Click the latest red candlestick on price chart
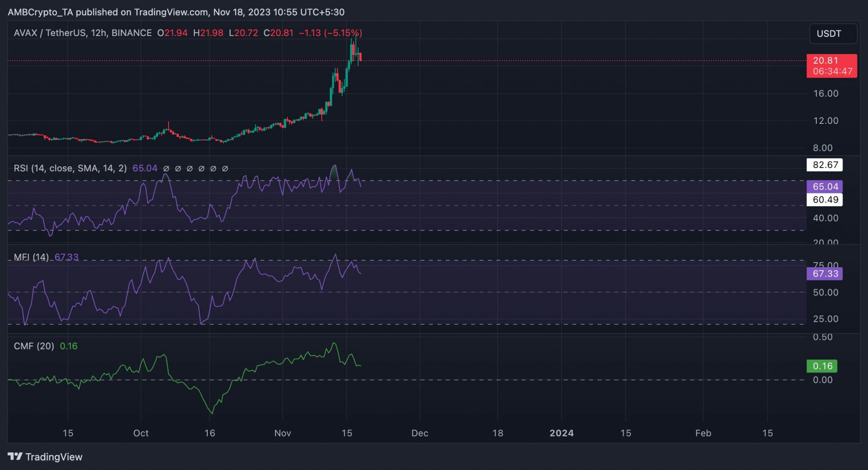This screenshot has width=868, height=470. coord(360,57)
